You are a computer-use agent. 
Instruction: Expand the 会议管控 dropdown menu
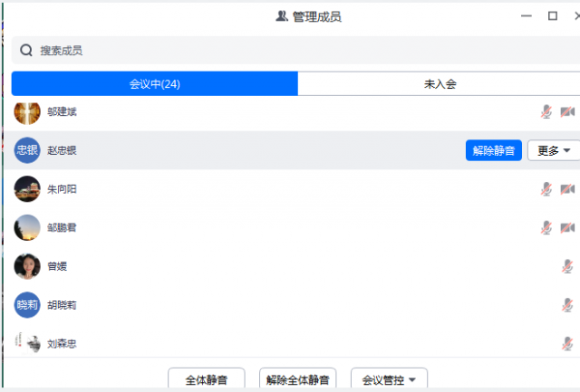389,379
